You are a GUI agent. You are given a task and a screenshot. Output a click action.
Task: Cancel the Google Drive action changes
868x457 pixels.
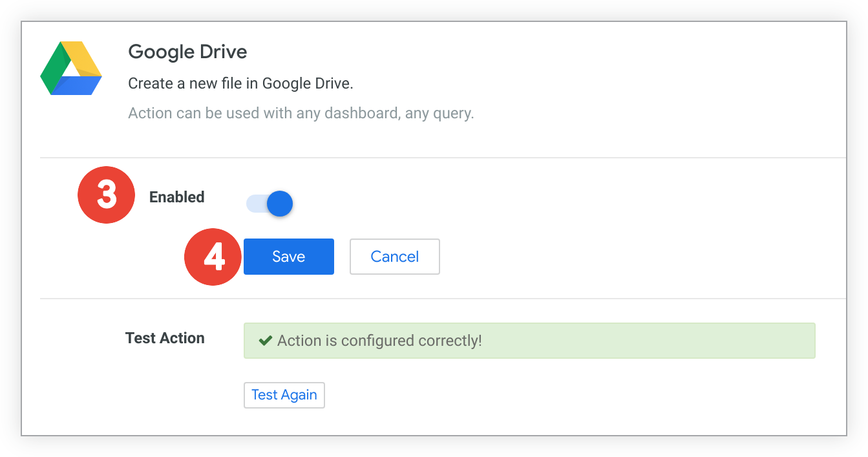[x=395, y=257]
